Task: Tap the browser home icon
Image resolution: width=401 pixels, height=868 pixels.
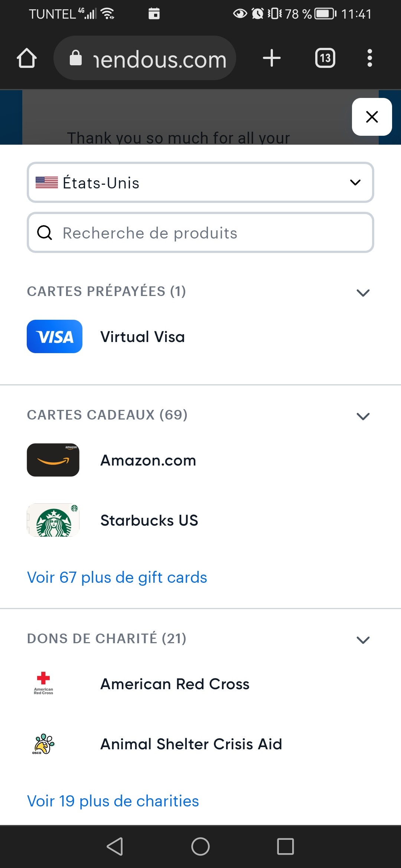Action: click(27, 58)
